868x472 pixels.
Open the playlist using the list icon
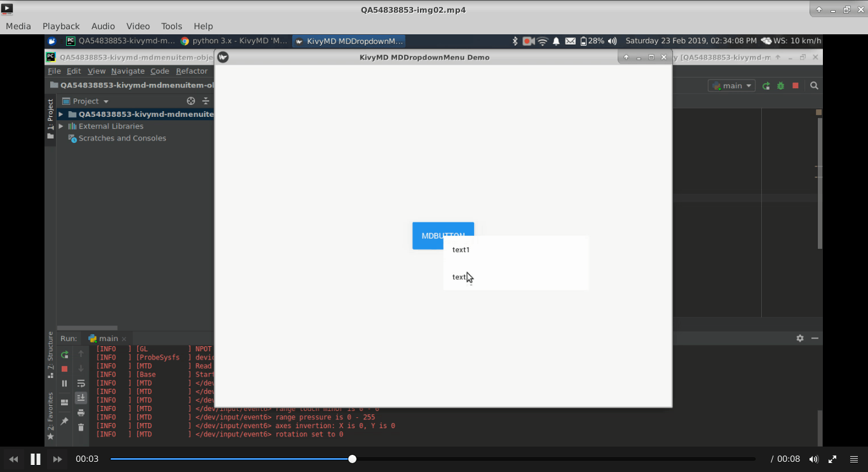tap(854, 459)
